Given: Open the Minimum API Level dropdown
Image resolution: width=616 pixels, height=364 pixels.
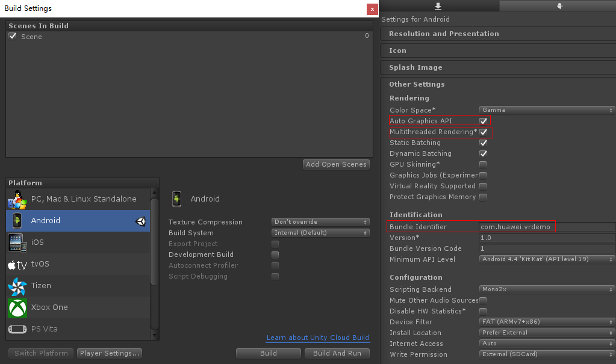Looking at the screenshot, I should pos(546,259).
